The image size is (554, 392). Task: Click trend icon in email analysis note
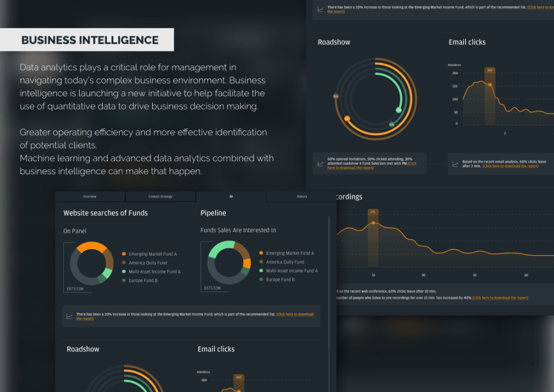455,163
